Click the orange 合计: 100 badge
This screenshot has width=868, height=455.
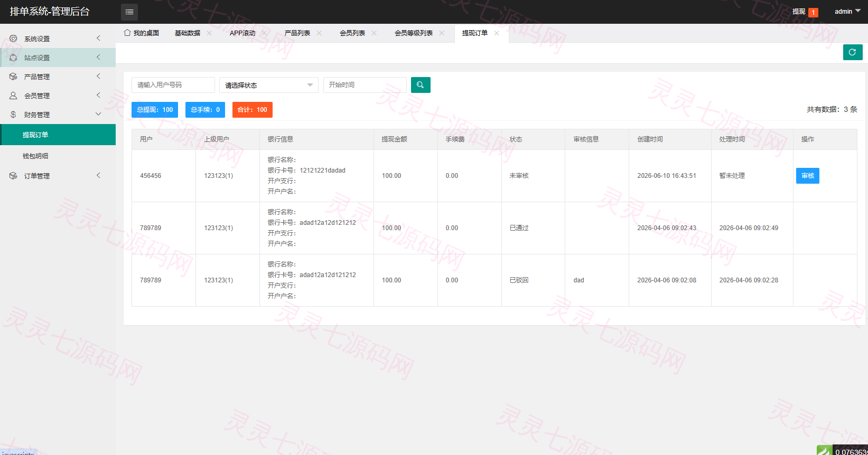click(x=253, y=110)
